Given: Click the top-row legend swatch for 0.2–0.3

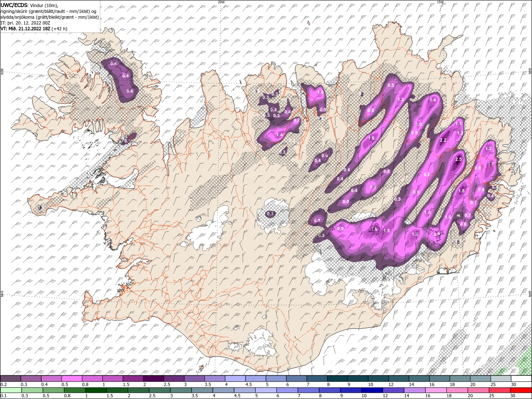Looking at the screenshot, I should click(11, 379).
